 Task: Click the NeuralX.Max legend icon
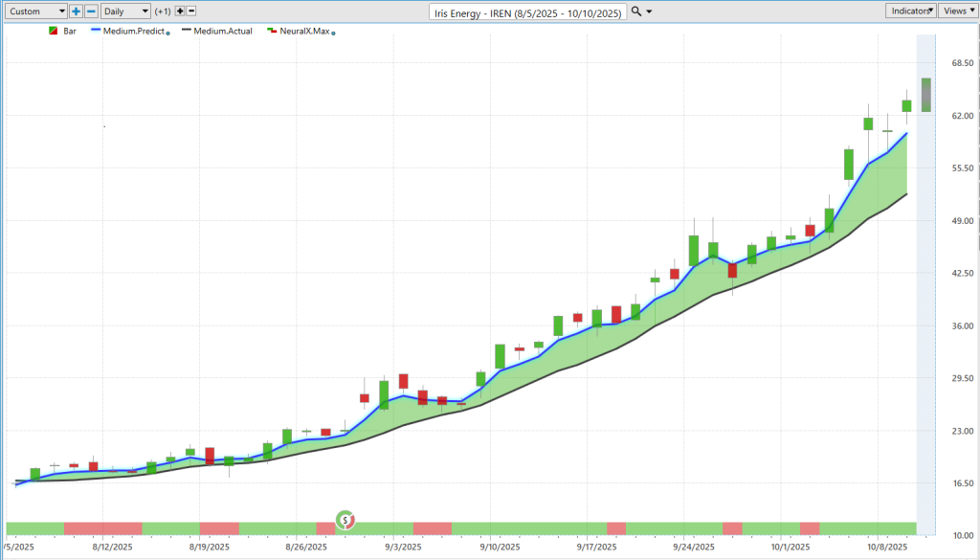[x=272, y=32]
